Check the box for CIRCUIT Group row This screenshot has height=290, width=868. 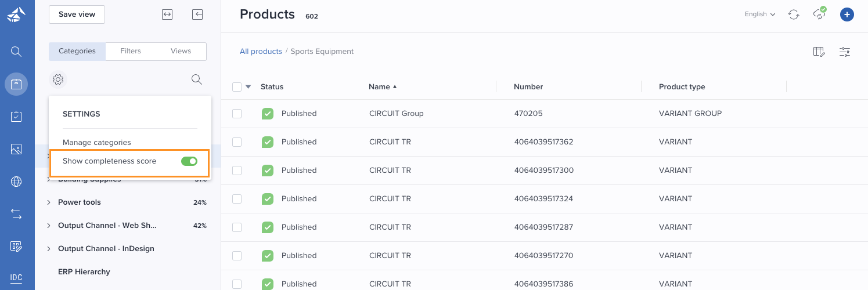click(237, 114)
